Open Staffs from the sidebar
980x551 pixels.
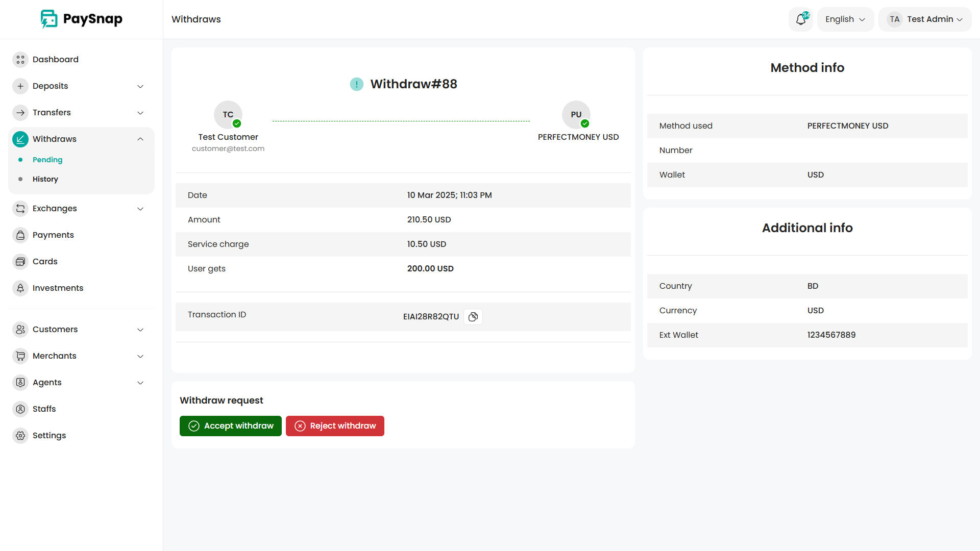pos(44,409)
